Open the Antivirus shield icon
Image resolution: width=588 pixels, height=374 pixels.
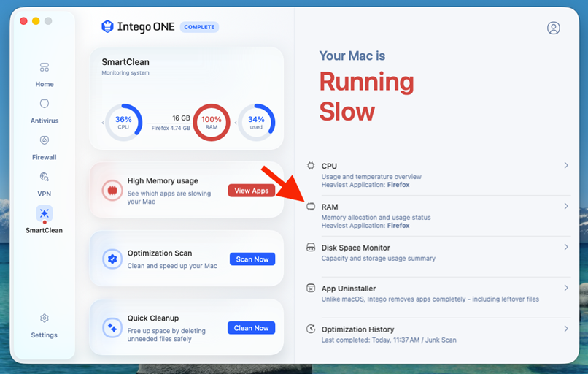pyautogui.click(x=45, y=104)
